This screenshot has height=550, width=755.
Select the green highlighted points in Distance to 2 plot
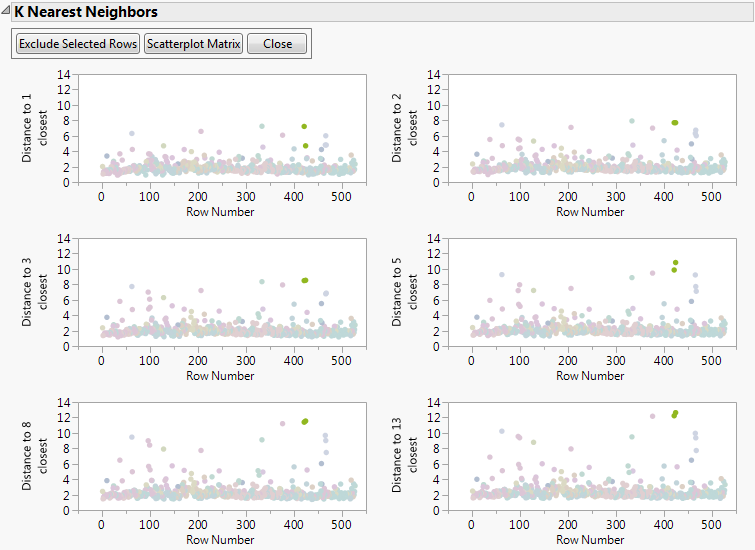point(675,123)
